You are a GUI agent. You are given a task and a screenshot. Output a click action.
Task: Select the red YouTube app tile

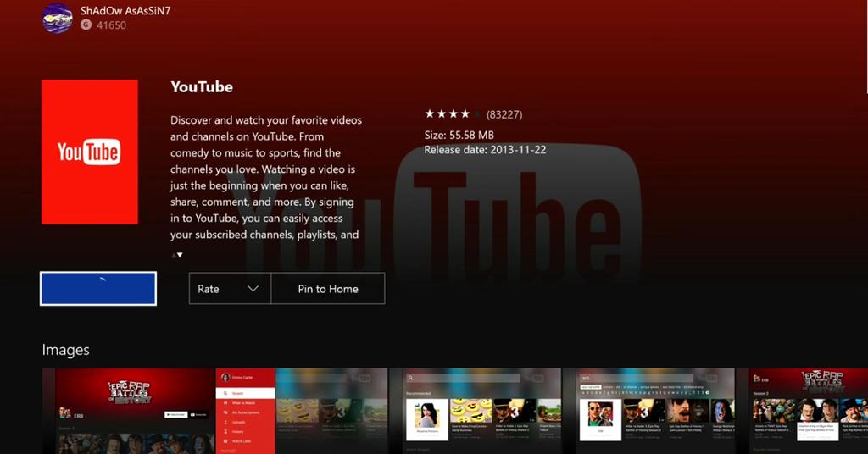[90, 152]
